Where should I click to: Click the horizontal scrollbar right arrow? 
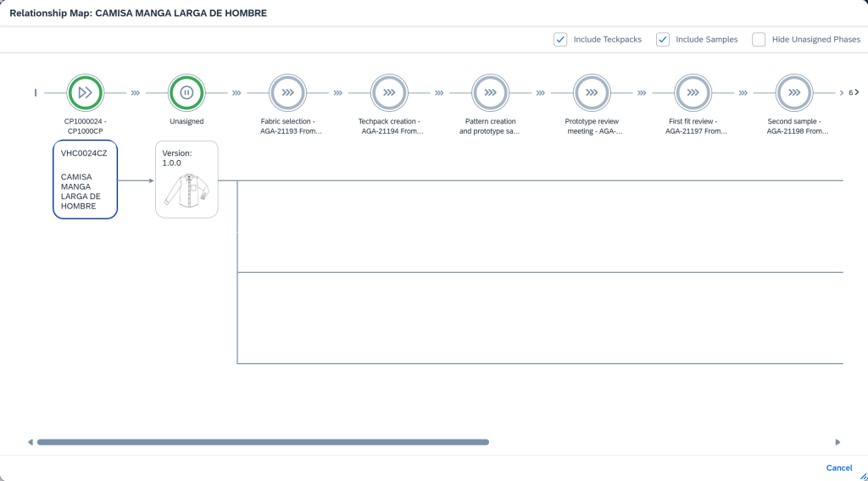click(x=837, y=442)
